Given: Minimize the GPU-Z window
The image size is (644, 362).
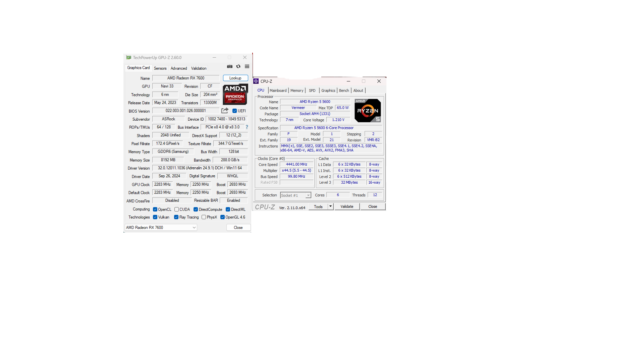Looking at the screenshot, I should pos(214,58).
